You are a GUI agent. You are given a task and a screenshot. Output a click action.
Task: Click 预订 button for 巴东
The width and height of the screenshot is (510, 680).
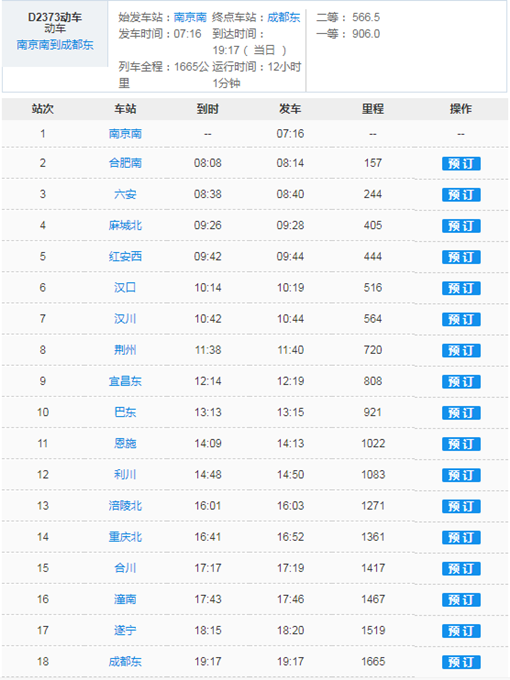tap(461, 413)
